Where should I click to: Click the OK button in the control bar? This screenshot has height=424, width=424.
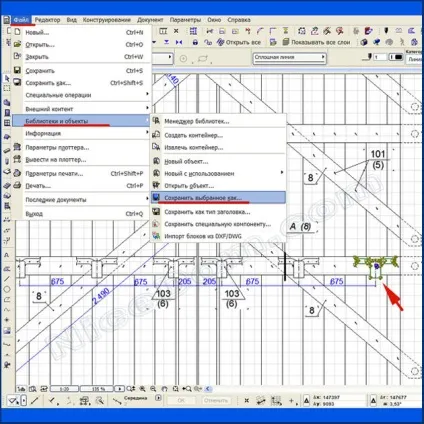[x=181, y=400]
